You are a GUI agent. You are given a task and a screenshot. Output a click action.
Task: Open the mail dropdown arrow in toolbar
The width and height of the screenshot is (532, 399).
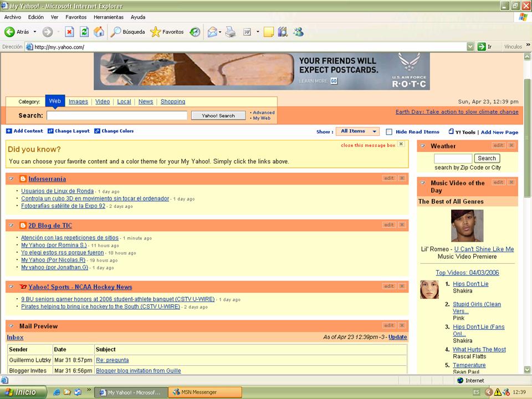[x=220, y=32]
